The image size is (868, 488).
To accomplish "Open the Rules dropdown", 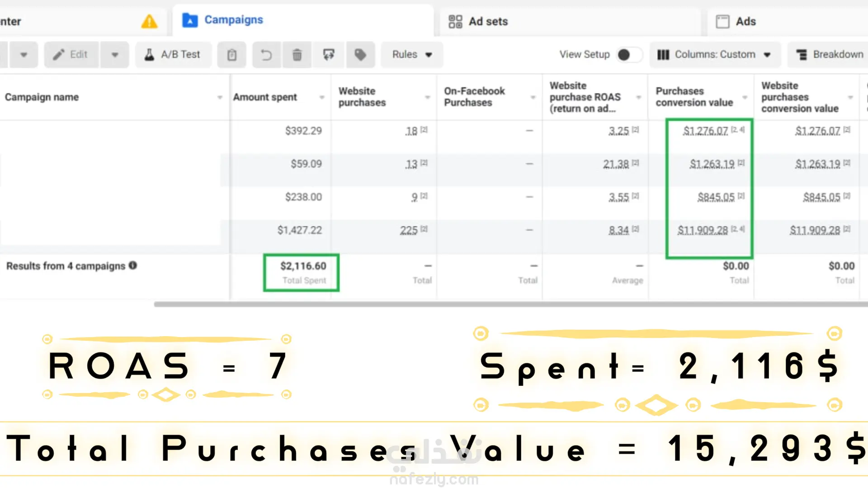I will 411,55.
